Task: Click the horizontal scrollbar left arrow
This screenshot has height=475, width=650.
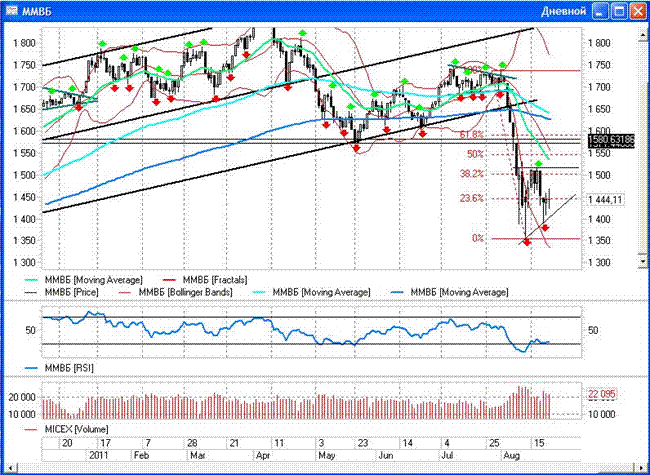Action: [x=10, y=468]
